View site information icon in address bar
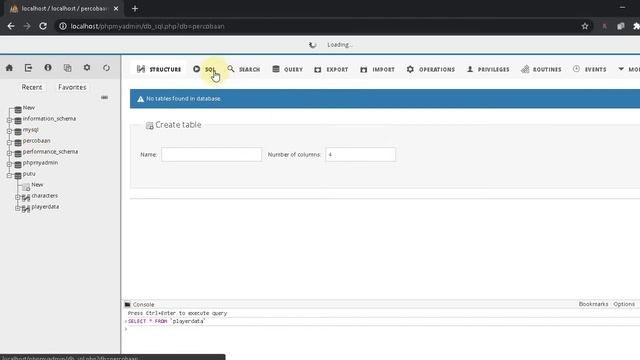Image resolution: width=640 pixels, height=360 pixels. (x=62, y=26)
